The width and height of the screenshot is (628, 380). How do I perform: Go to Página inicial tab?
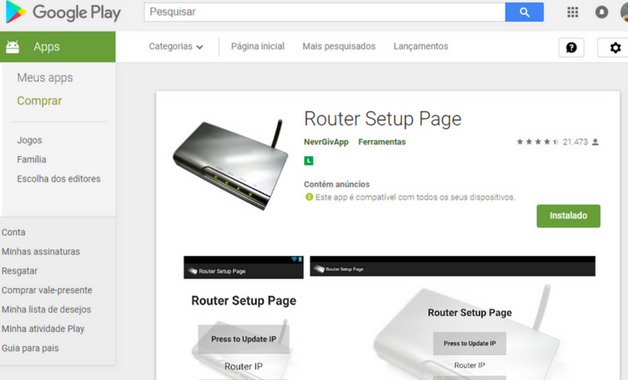[258, 46]
